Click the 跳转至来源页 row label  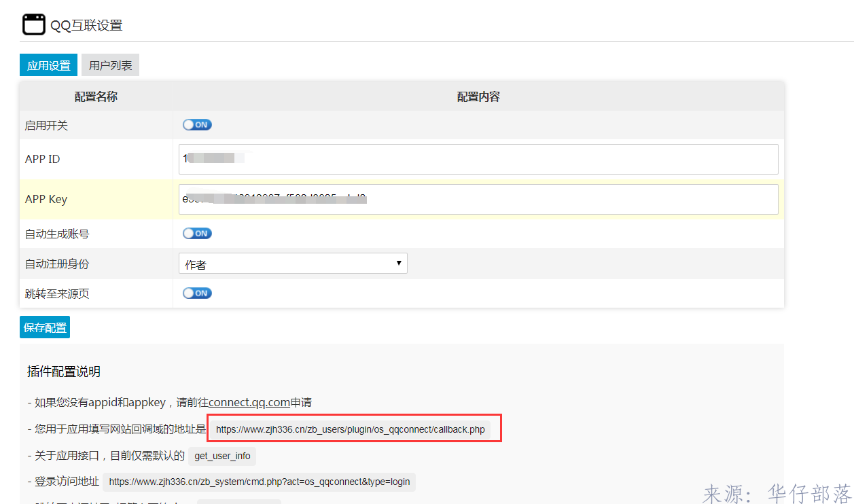pyautogui.click(x=57, y=293)
